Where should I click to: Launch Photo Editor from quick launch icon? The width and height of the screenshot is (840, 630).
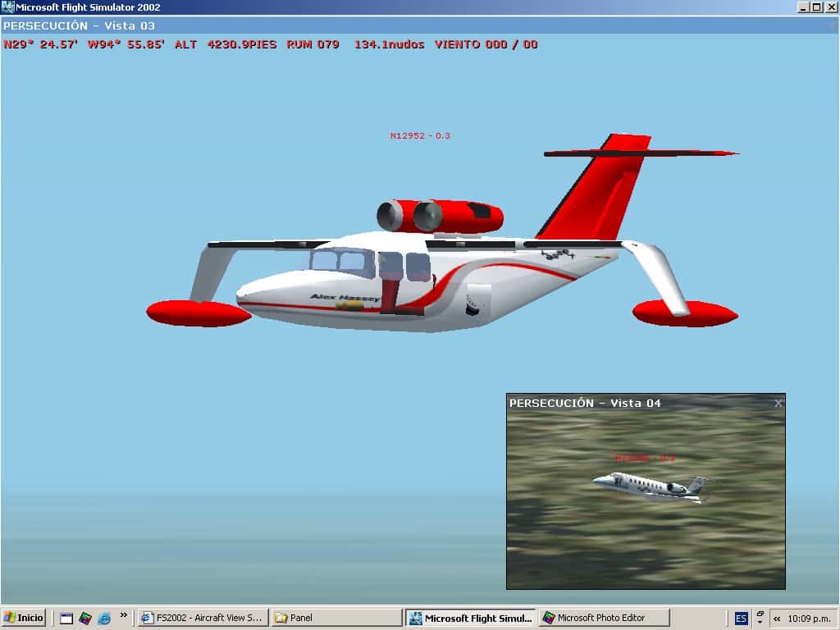[85, 618]
